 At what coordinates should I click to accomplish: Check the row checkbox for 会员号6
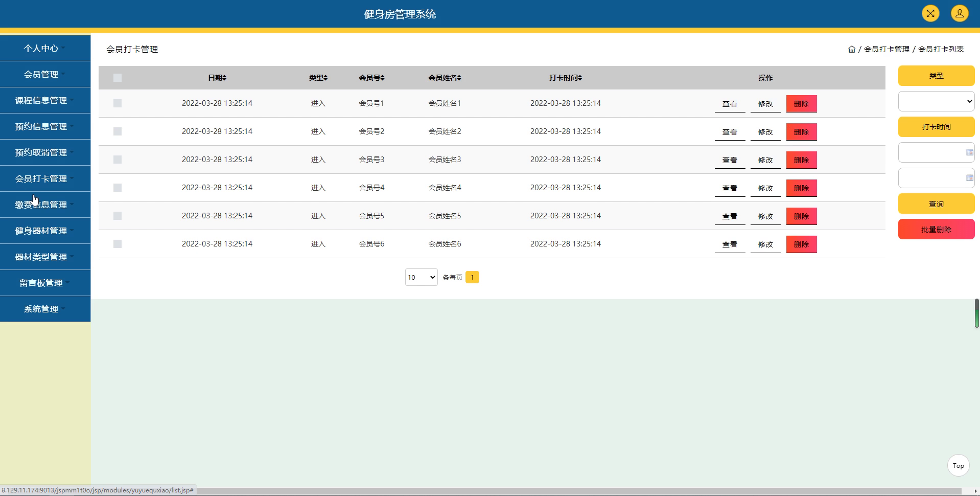[118, 244]
